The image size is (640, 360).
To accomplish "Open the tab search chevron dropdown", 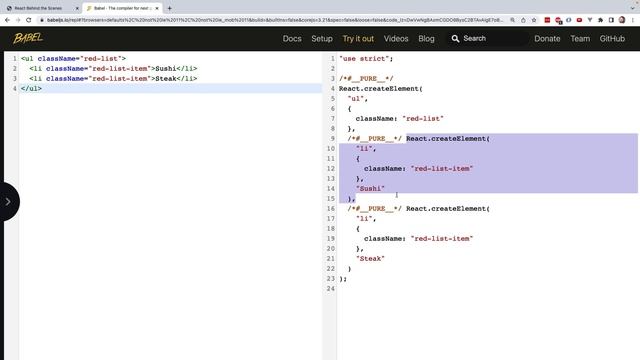I will [633, 8].
